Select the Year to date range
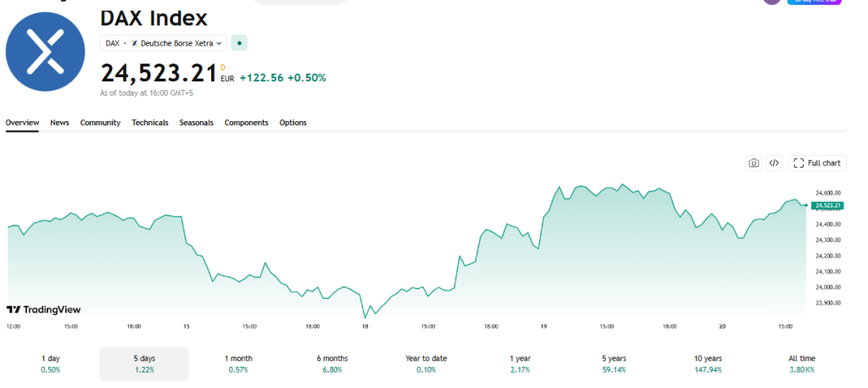The width and height of the screenshot is (868, 388). point(426,363)
